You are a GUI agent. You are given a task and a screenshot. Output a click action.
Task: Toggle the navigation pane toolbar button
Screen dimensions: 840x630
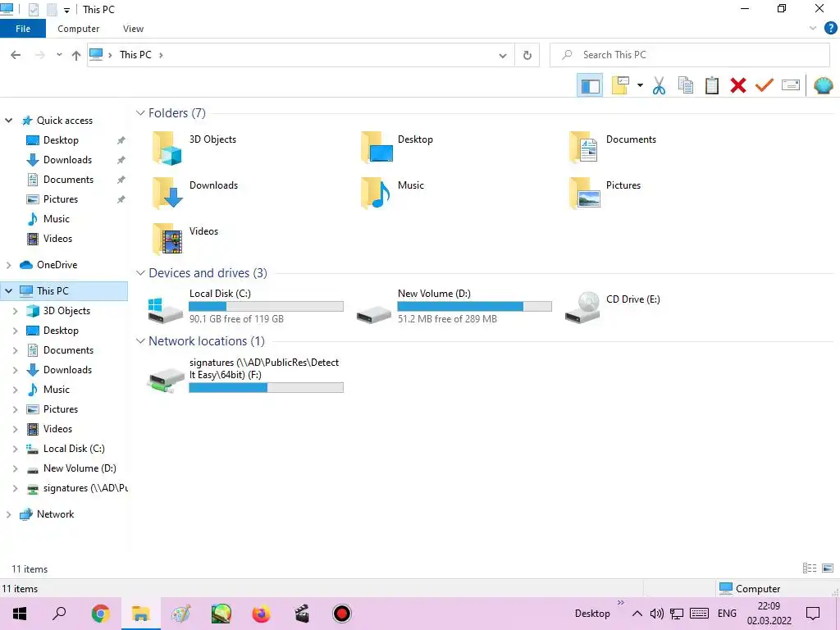click(590, 85)
